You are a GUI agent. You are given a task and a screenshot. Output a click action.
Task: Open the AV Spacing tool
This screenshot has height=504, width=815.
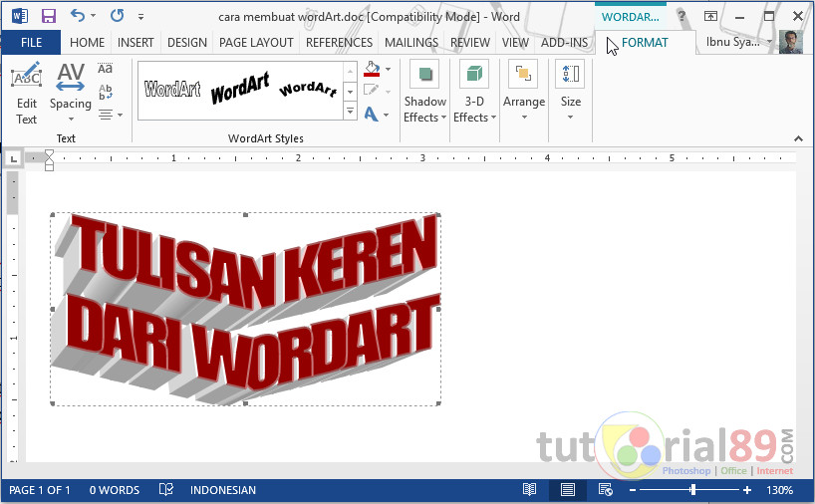70,92
